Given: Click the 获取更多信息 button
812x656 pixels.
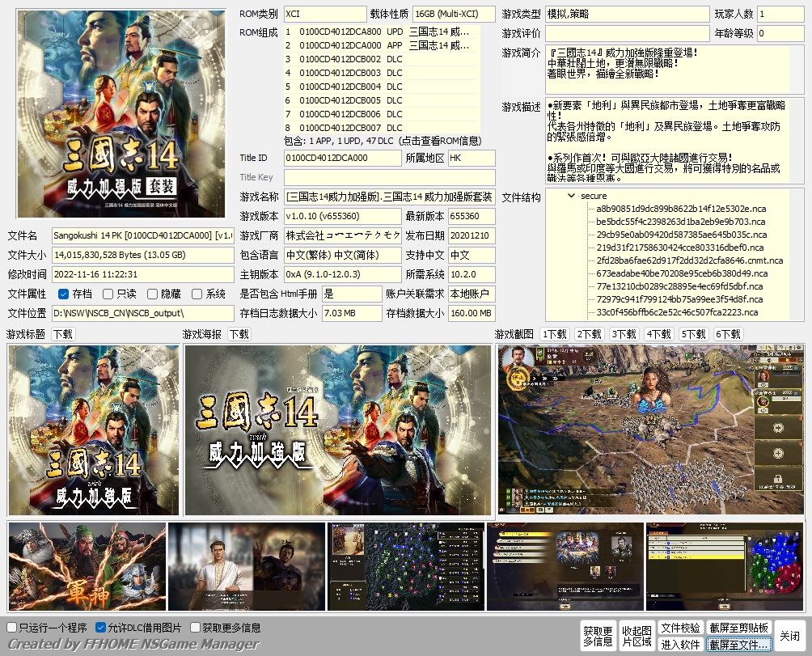Looking at the screenshot, I should pos(598,637).
